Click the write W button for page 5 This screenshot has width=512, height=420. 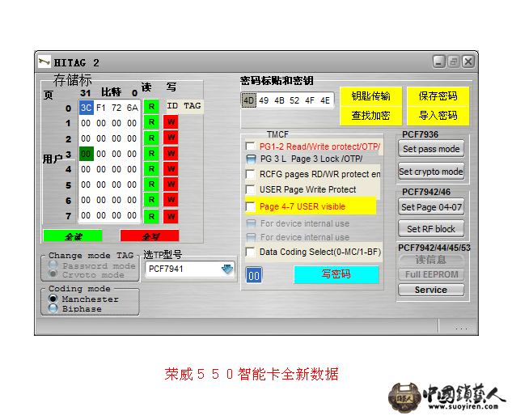pos(171,185)
